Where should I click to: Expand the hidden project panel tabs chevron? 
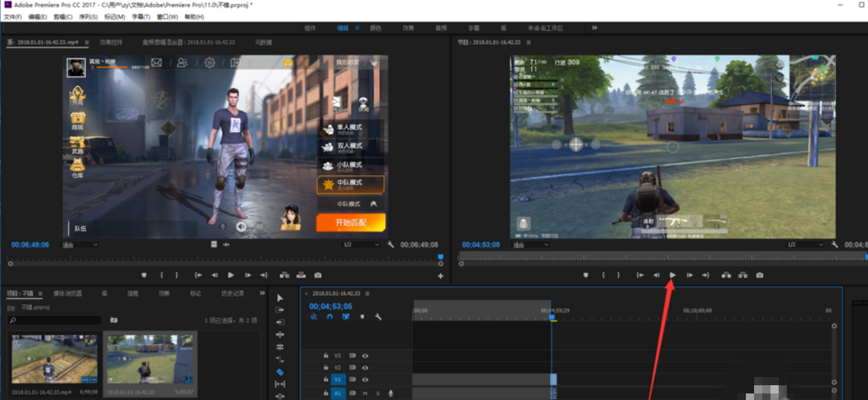pos(261,293)
